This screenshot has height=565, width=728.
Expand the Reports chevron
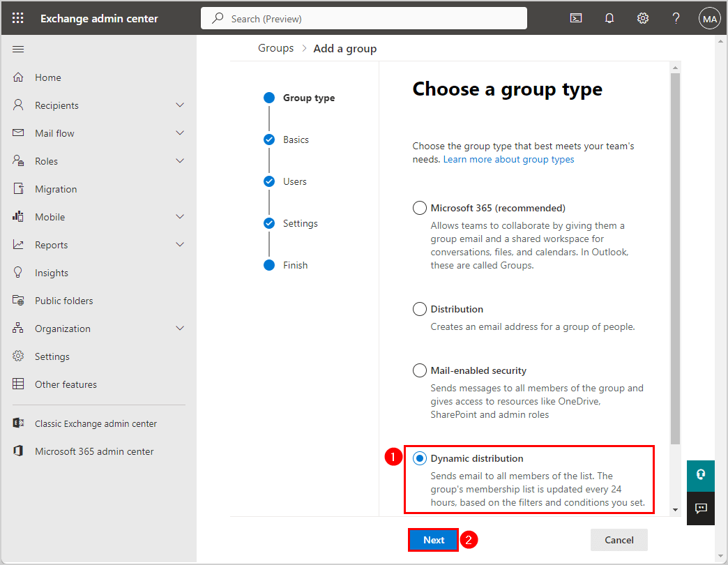[x=180, y=244]
